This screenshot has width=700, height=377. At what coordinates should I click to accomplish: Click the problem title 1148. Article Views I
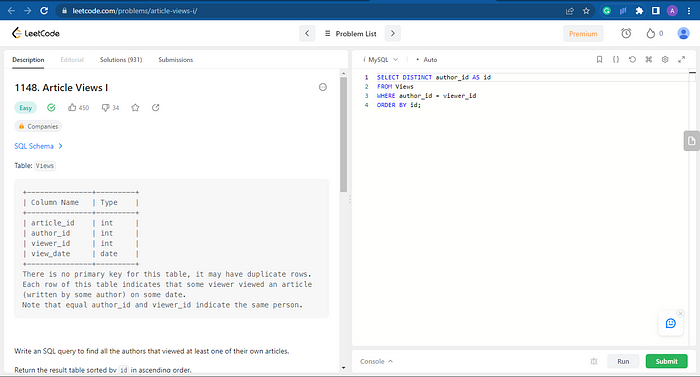[61, 88]
